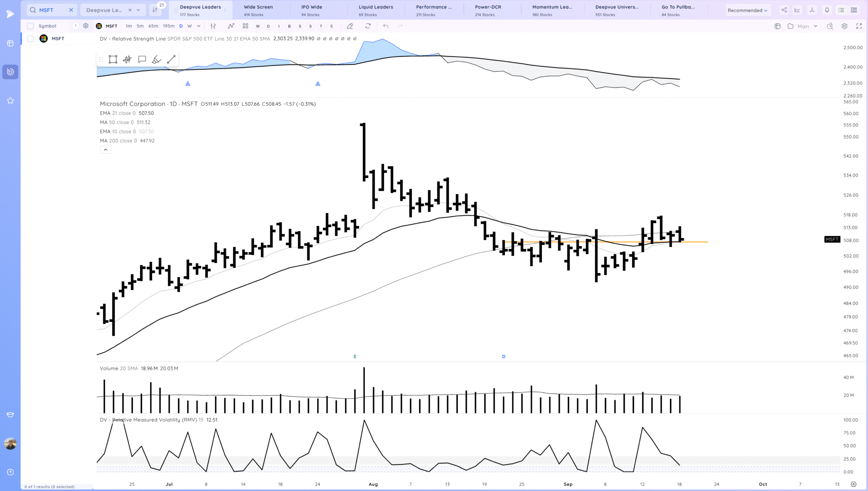This screenshot has width=868, height=491.
Task: Select the 195m timeframe button
Action: [x=169, y=26]
